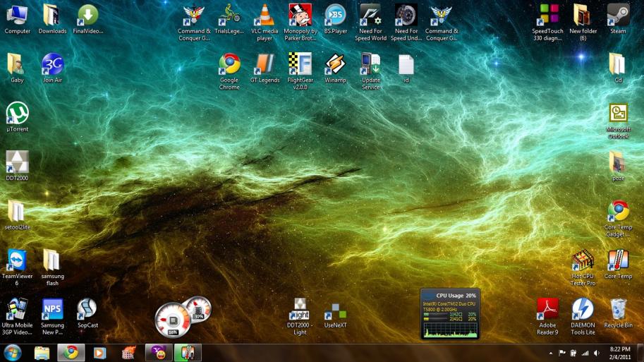The image size is (644, 362).
Task: Start TeamViewer 6 from desktop
Action: [x=17, y=262]
